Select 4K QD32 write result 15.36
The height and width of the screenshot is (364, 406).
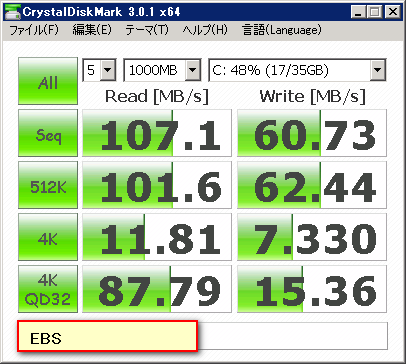[312, 289]
